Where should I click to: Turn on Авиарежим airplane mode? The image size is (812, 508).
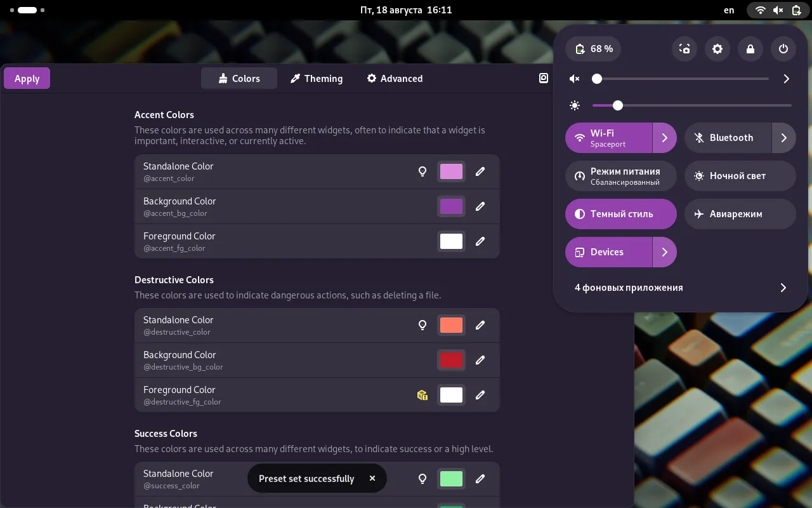[x=740, y=214]
